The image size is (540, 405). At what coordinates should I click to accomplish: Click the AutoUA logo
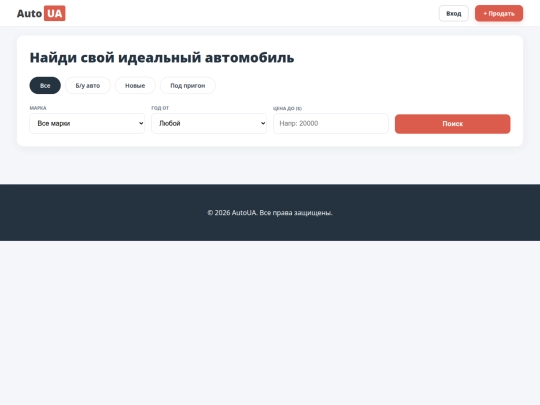[41, 13]
